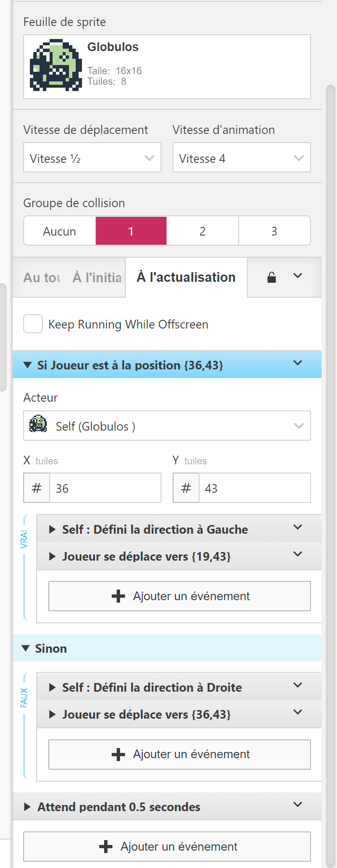Open menu chevron next to the lock icon
This screenshot has width=337, height=868.
[298, 276]
